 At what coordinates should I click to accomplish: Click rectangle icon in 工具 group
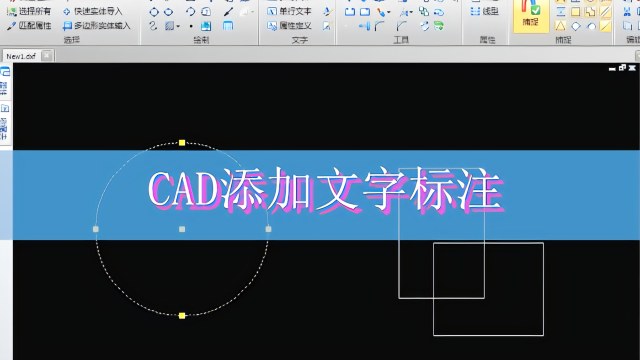(365, 12)
